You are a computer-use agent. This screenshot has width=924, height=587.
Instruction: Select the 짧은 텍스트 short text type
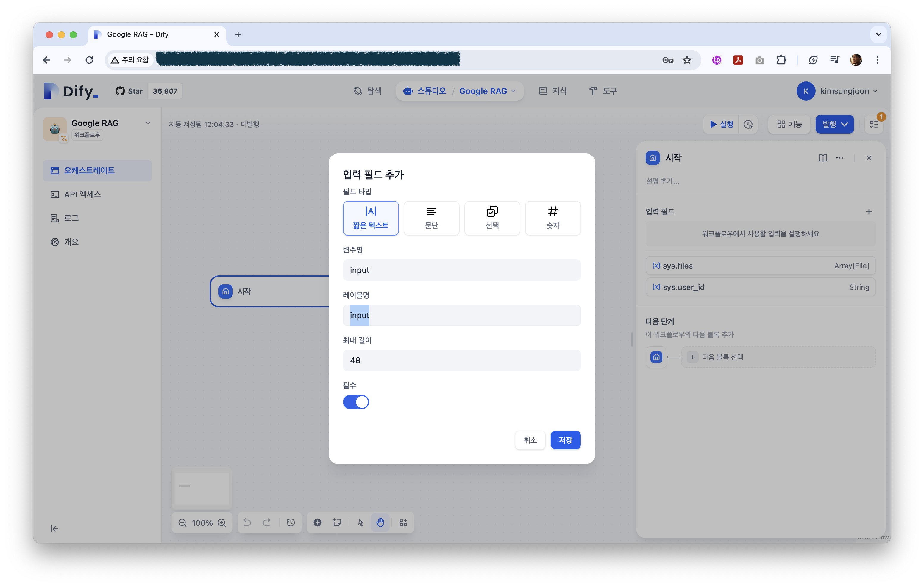click(370, 218)
